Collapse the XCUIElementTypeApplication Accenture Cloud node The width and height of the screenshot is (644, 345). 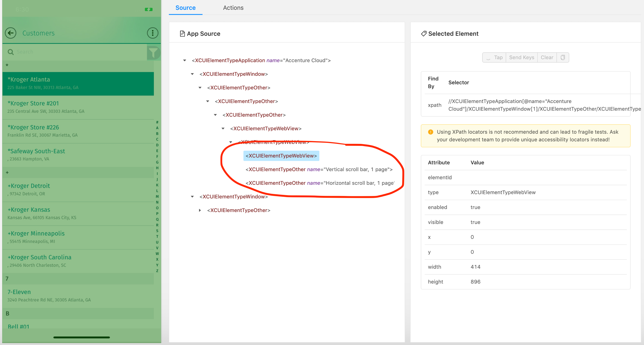[185, 60]
